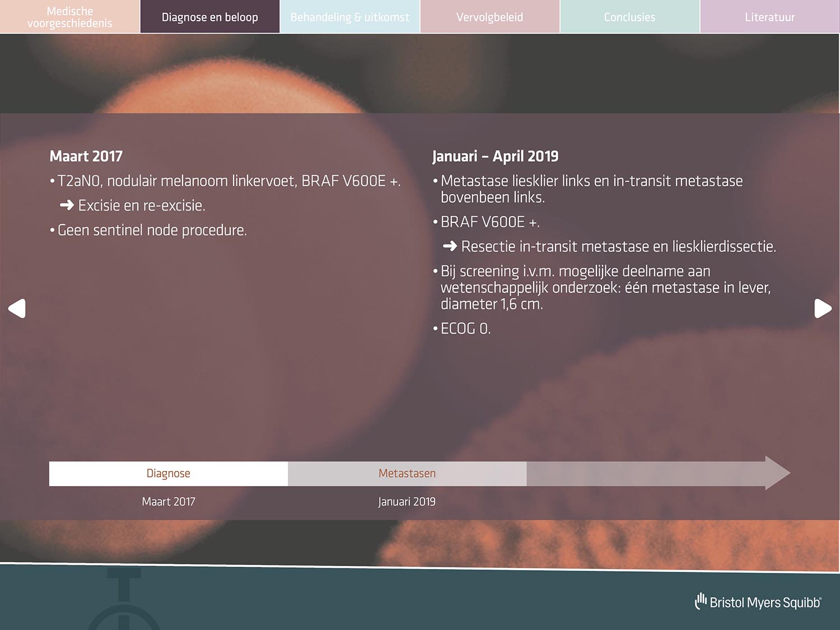
Task: Click 'Geen sentinel node procedure.' bullet
Action: point(148,230)
